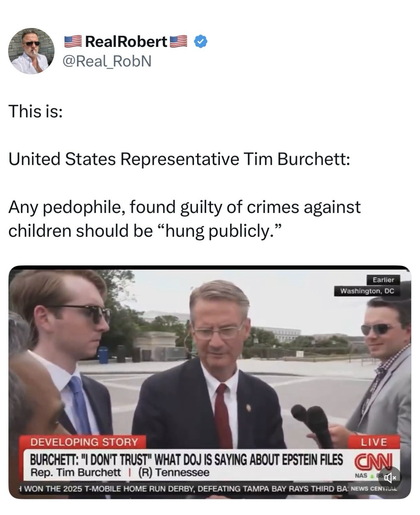Click the Rep. Tim Burchett name caption
The image size is (420, 515).
(x=76, y=472)
